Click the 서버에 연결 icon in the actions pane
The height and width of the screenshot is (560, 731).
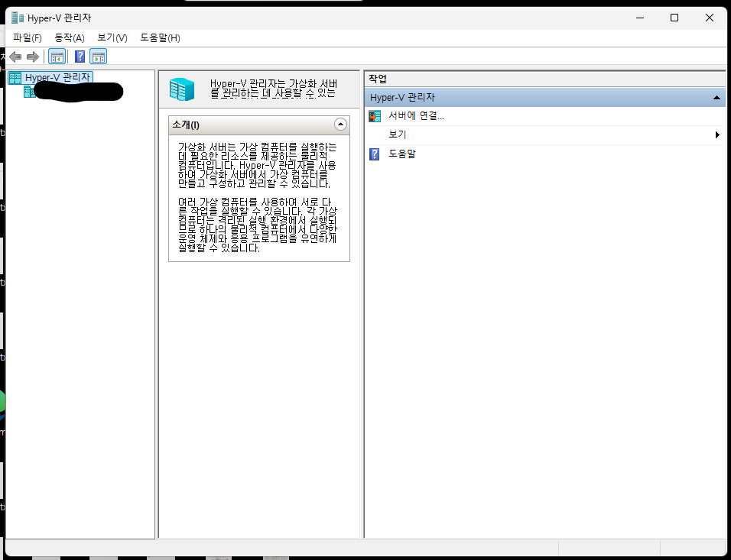[x=375, y=116]
